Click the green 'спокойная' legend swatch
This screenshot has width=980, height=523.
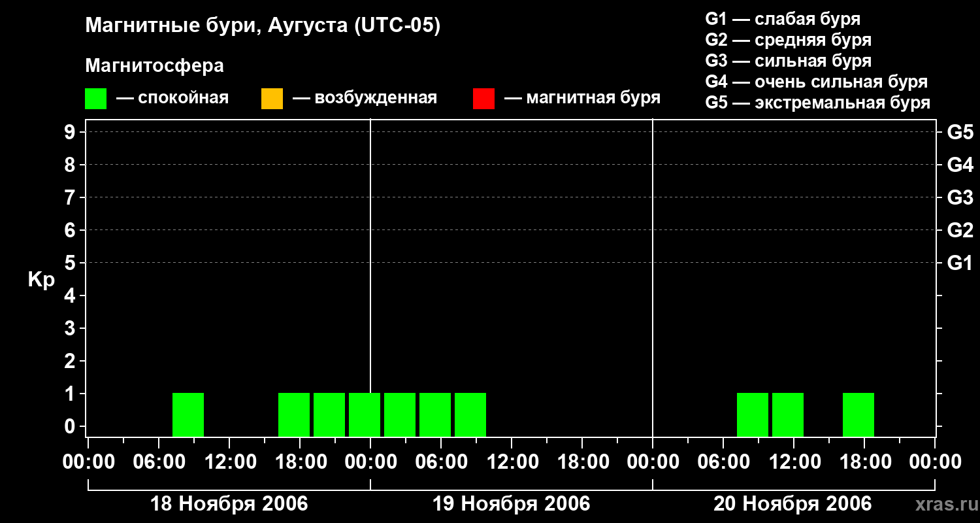point(95,99)
